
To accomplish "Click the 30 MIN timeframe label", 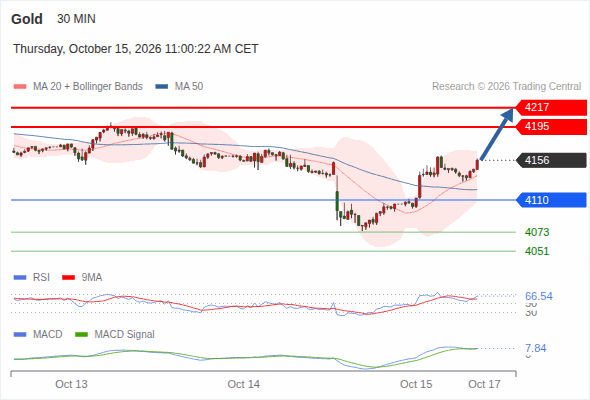I will tap(76, 19).
